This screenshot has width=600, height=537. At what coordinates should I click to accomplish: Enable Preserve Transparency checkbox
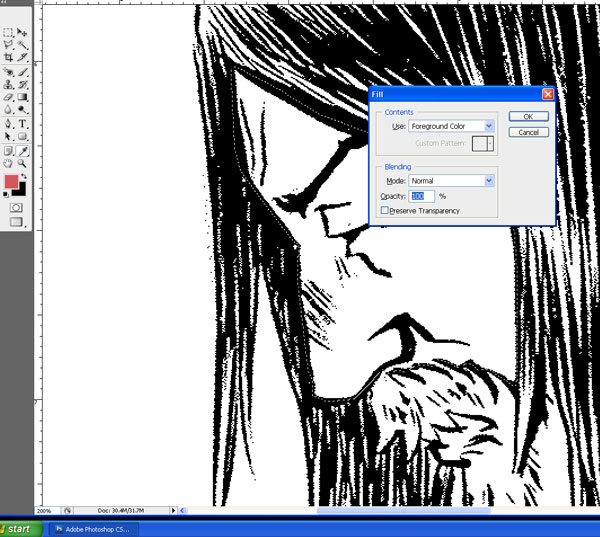pos(384,211)
